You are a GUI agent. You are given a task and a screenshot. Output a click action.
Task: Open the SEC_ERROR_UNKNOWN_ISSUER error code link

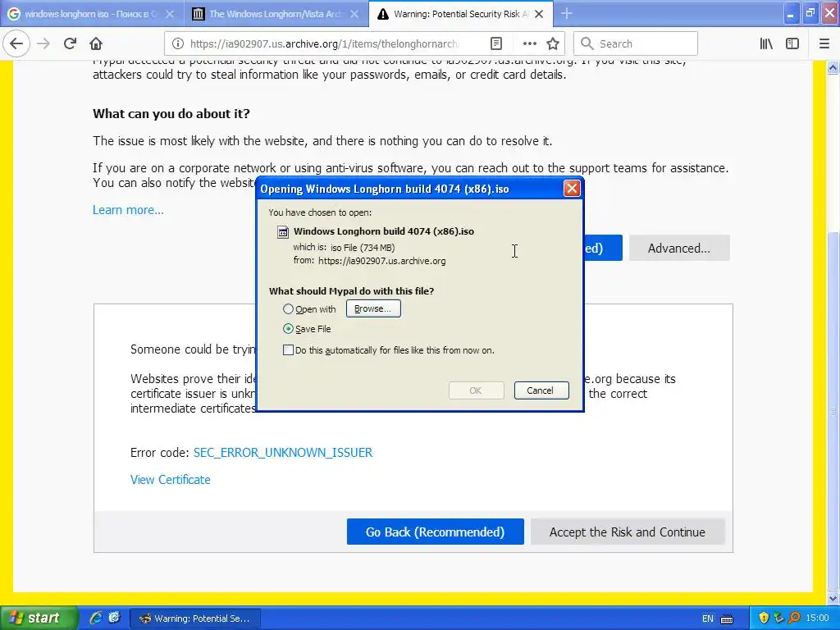click(x=283, y=453)
